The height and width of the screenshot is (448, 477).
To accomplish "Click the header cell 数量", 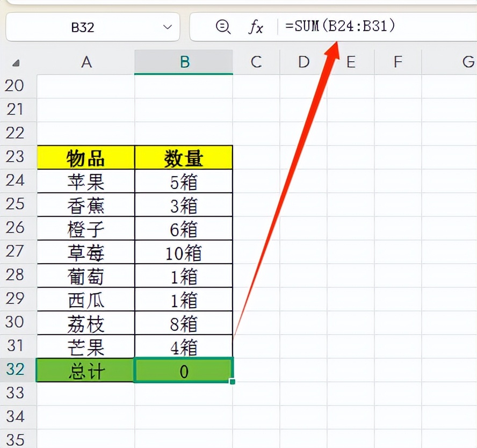I will pos(184,157).
